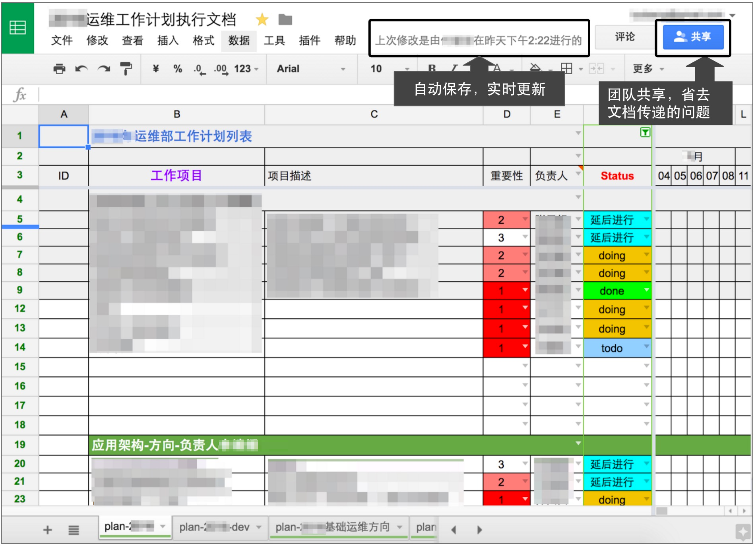Apply percent format to cell
This screenshot has height=546, width=756.
(x=177, y=69)
